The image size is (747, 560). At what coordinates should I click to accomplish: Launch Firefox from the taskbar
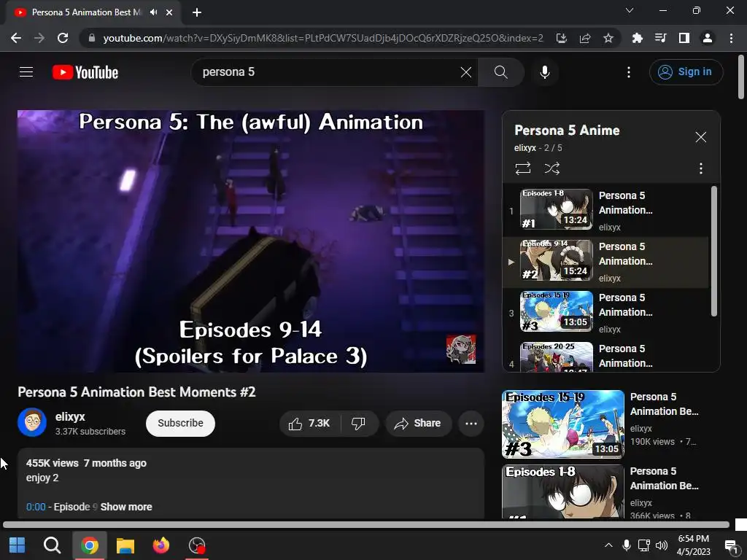161,545
